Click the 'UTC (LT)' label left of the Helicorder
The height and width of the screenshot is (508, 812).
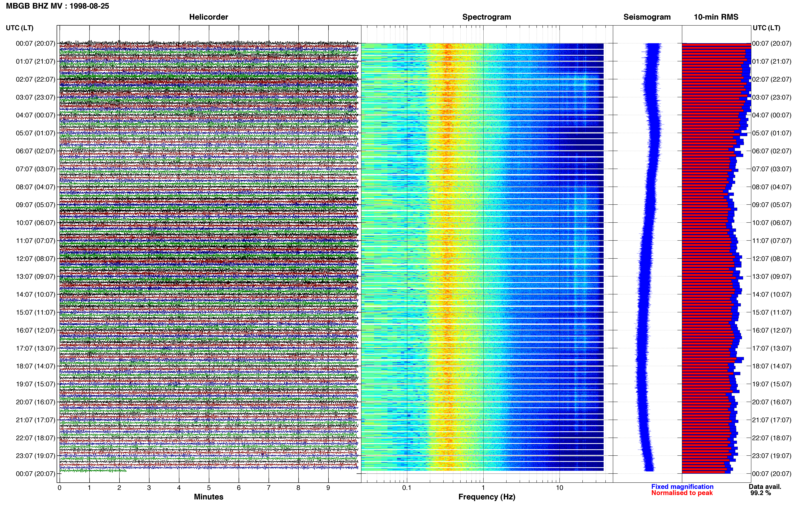[x=19, y=28]
